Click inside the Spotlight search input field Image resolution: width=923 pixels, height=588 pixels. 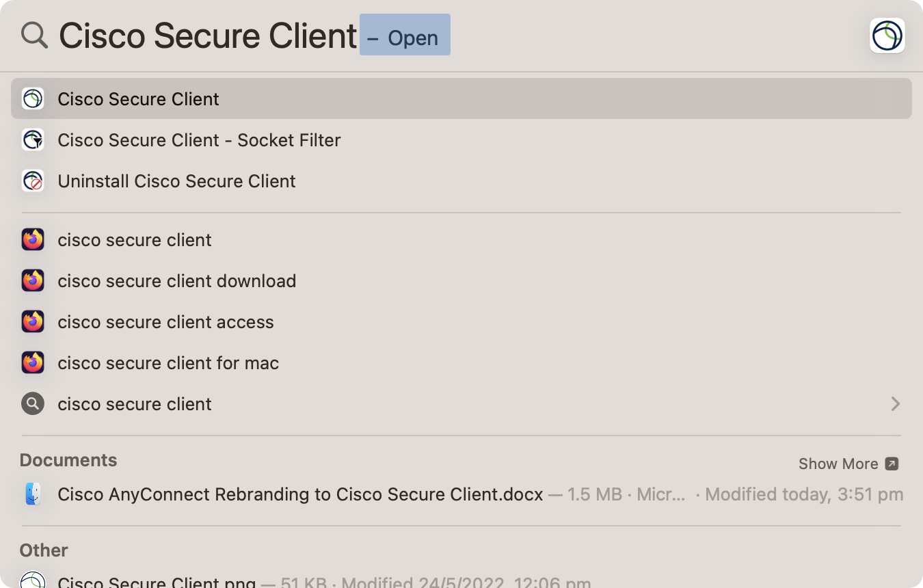[205, 35]
